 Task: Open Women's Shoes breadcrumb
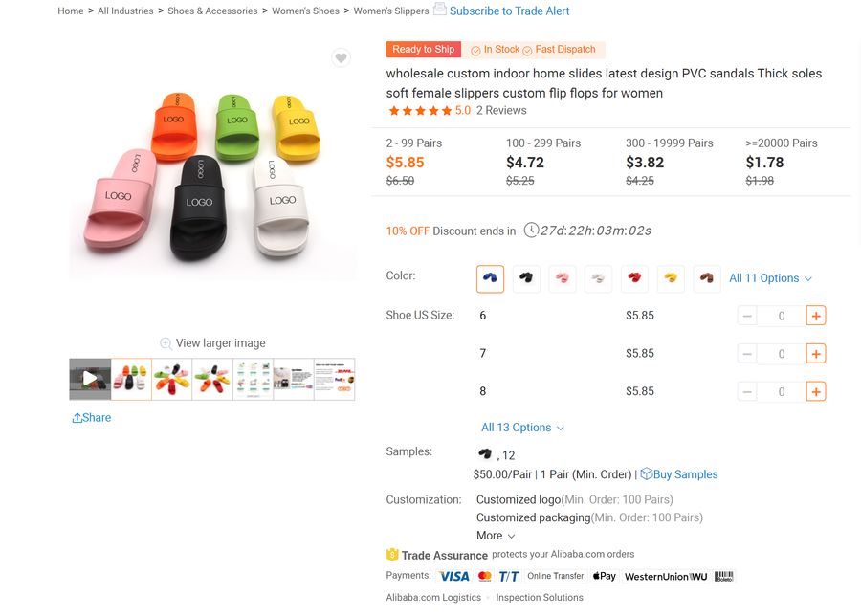click(x=305, y=11)
